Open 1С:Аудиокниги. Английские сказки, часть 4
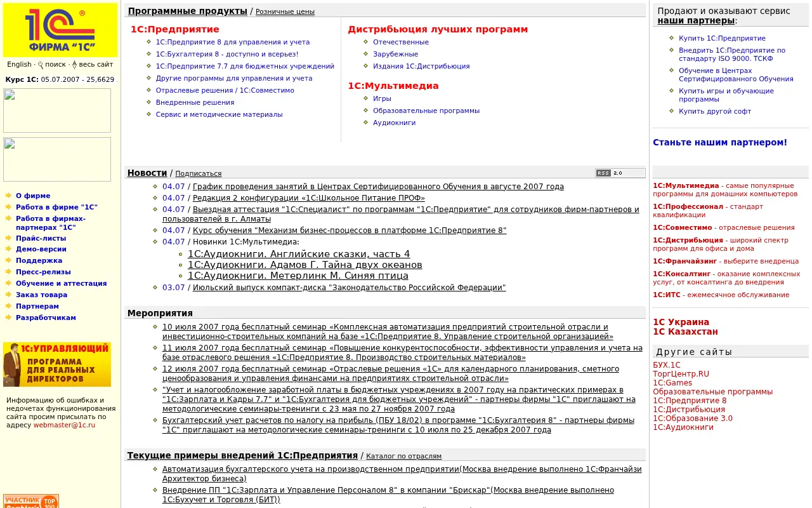This screenshot has width=812, height=508. coord(299,254)
